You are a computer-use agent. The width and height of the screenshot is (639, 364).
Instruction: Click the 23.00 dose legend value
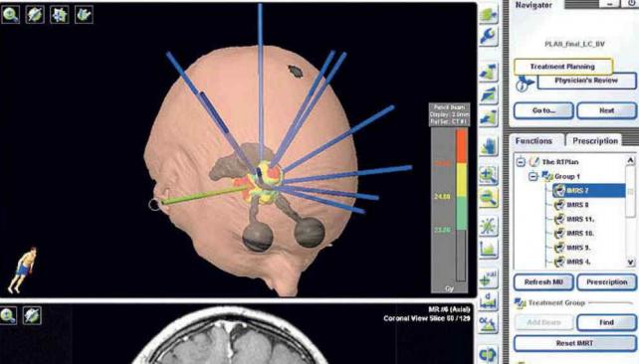(x=442, y=231)
